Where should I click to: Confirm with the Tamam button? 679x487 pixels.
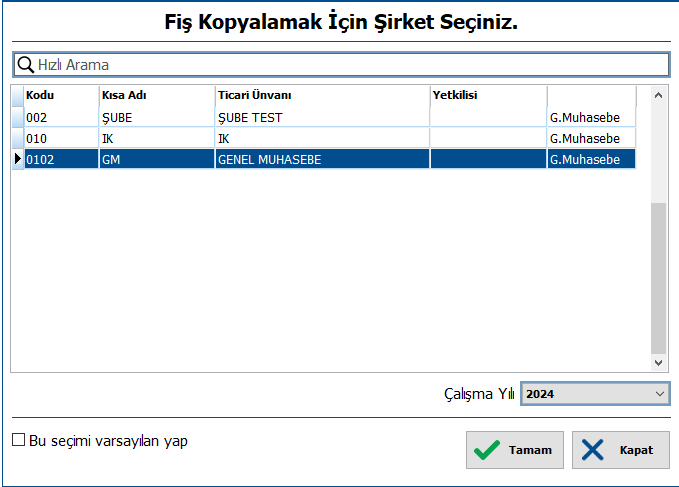tap(515, 450)
